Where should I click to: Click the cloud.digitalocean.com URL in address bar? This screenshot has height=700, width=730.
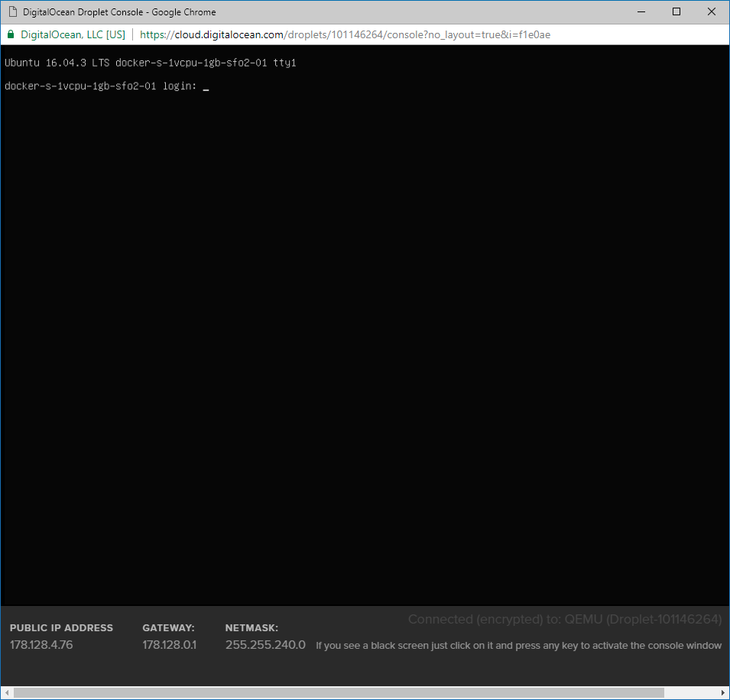(345, 34)
